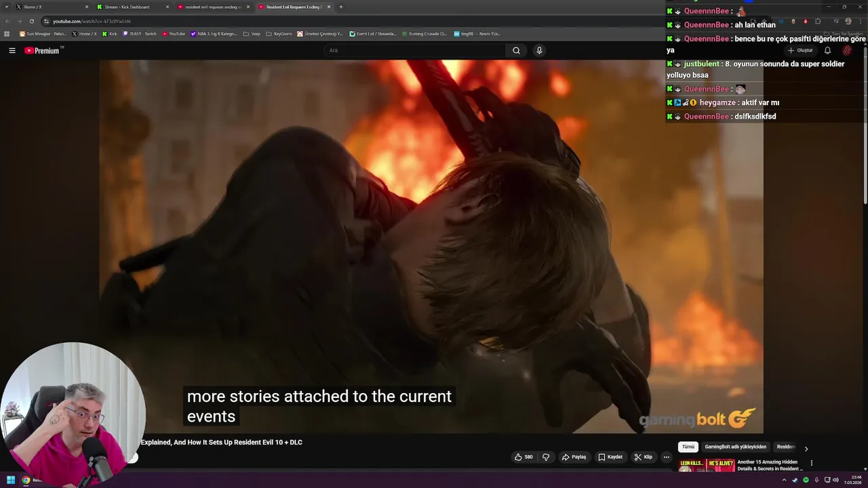Screen dimensions: 868x488
Task: Click the Spotify tray icon
Action: click(806, 480)
